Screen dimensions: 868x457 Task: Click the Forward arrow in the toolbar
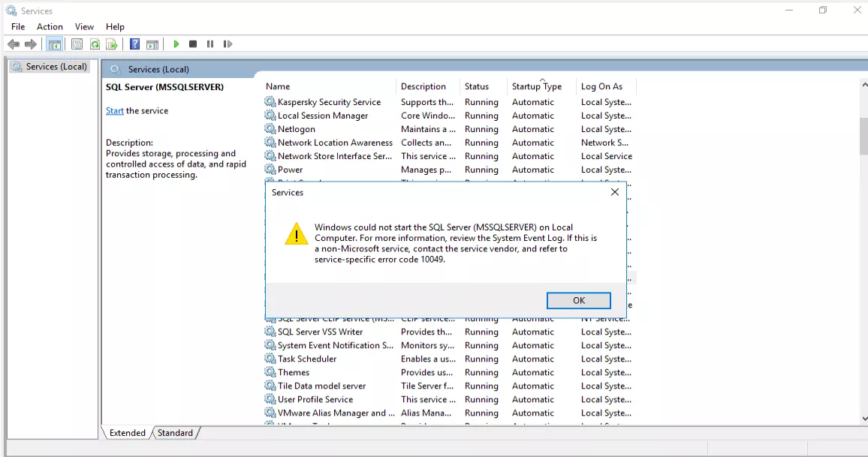[31, 44]
